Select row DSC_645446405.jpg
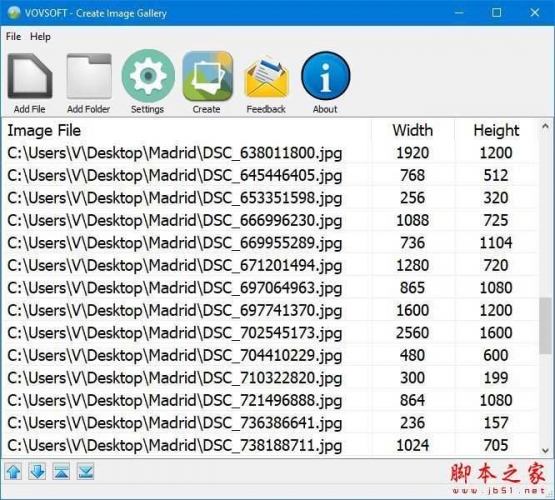Viewport: 555px width, 500px height. 271,175
